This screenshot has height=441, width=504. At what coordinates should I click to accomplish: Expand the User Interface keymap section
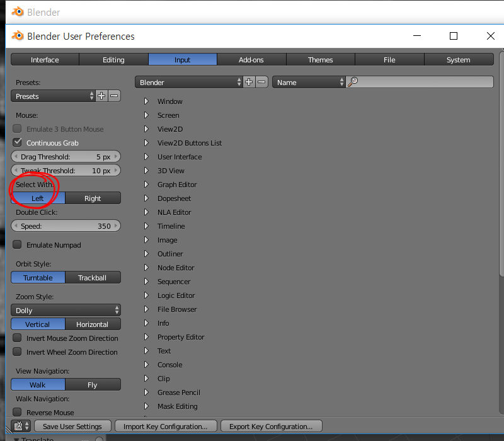click(x=146, y=156)
